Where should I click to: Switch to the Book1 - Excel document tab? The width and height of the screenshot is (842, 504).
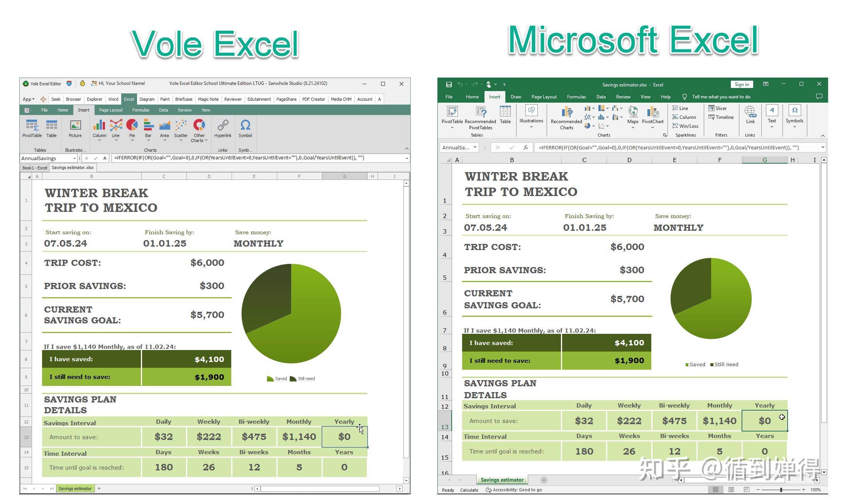[x=35, y=168]
